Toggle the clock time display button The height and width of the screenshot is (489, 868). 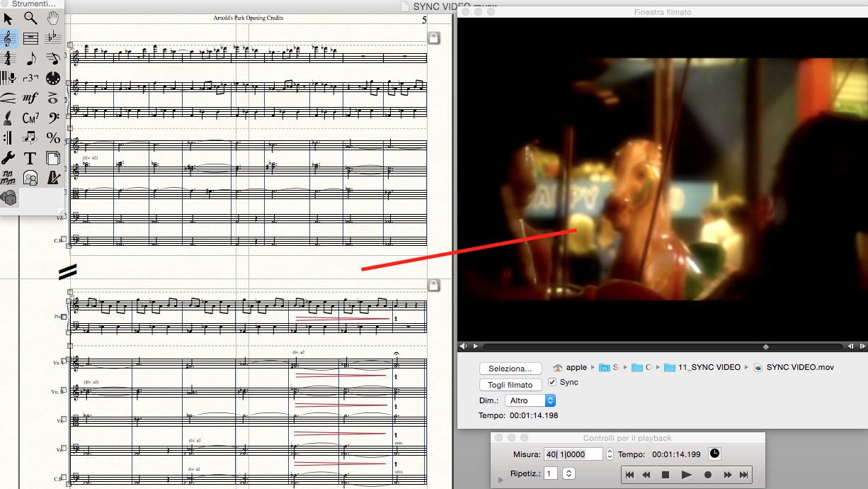click(714, 454)
